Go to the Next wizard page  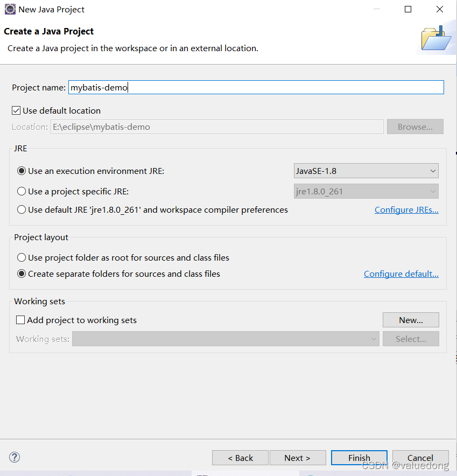click(x=298, y=458)
